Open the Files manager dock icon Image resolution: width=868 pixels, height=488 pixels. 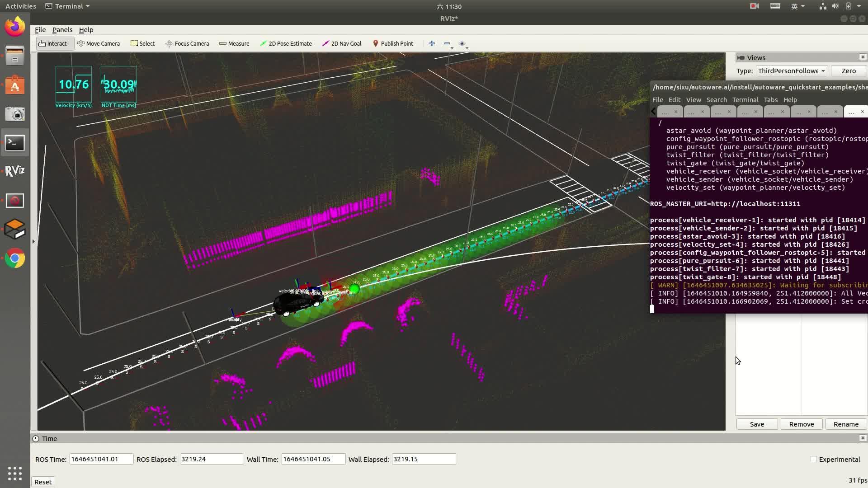click(15, 56)
